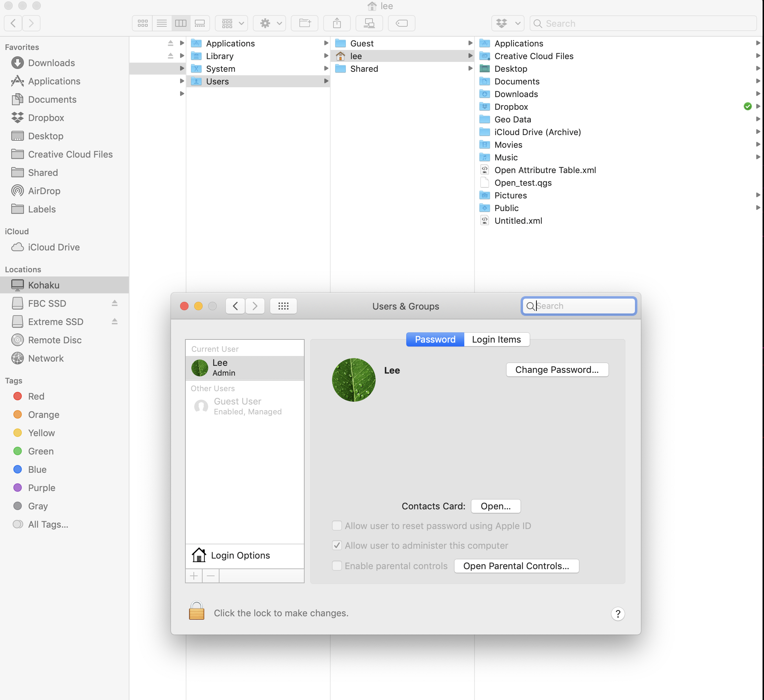Create a new folder using the toolbar icon

[305, 23]
